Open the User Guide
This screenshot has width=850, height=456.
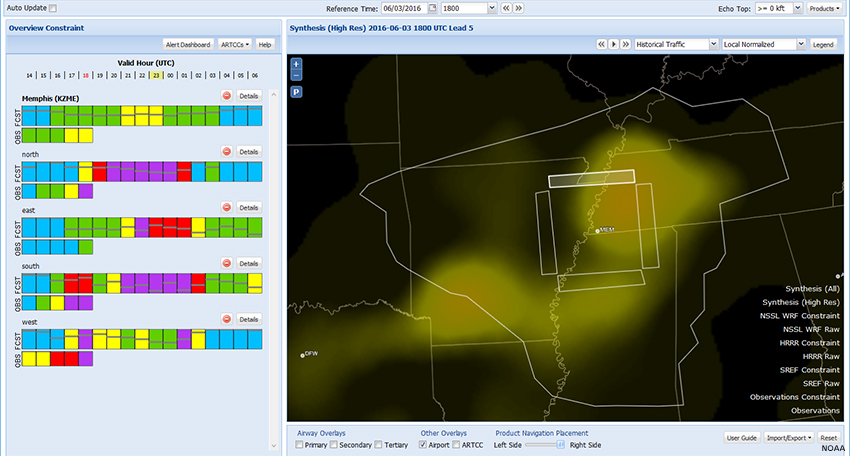741,438
